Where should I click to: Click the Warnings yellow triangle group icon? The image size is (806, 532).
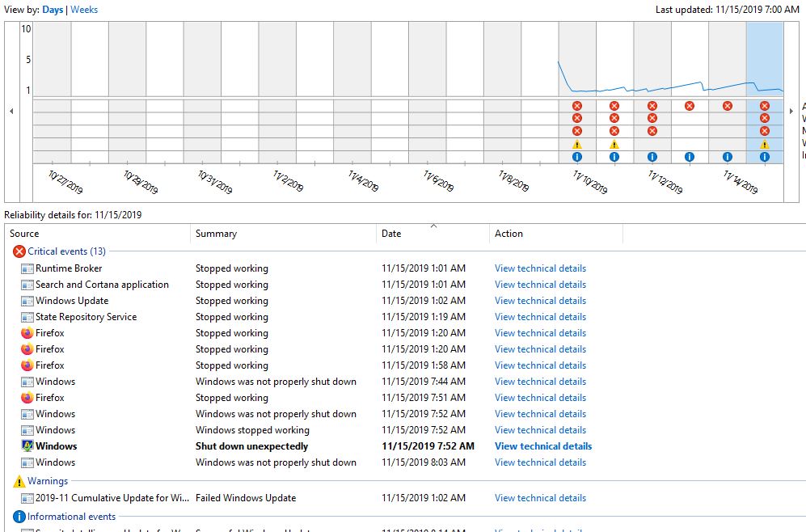pyautogui.click(x=19, y=481)
